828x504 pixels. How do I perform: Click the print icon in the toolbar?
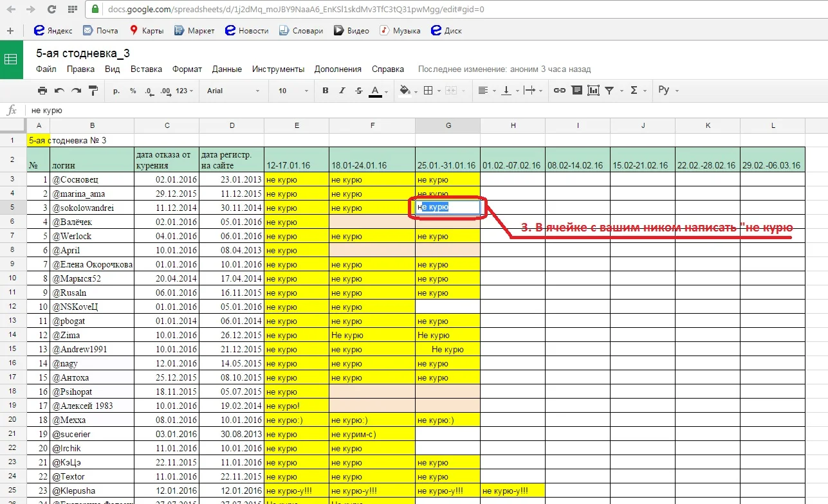pos(42,91)
